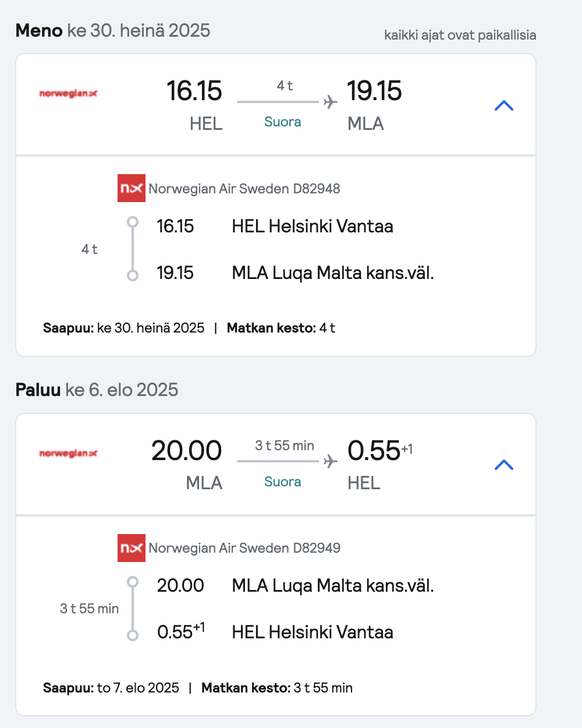Click Norwegian logo on return flight
582x728 pixels.
pos(68,453)
